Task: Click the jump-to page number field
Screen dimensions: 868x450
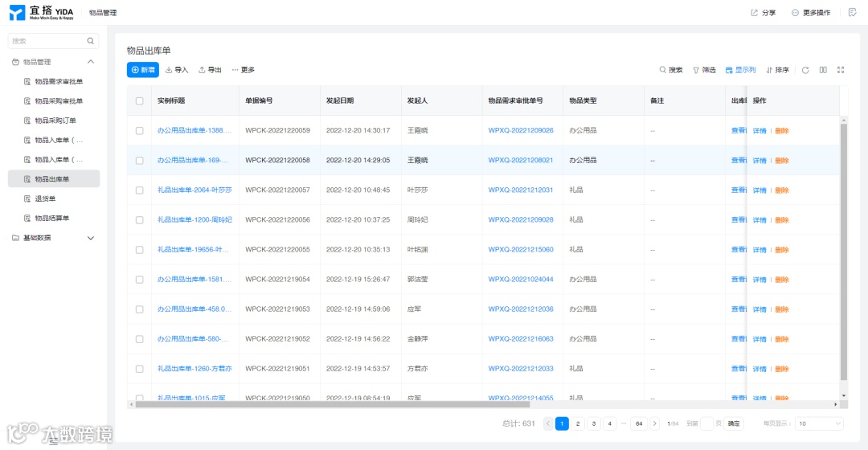Action: (707, 423)
